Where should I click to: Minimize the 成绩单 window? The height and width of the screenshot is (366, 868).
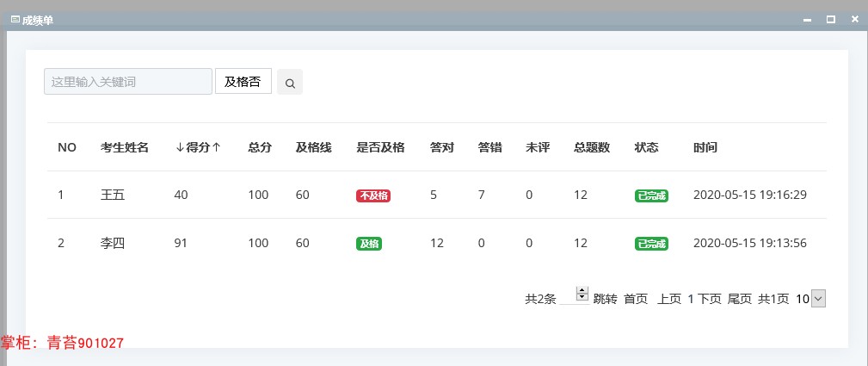click(807, 20)
